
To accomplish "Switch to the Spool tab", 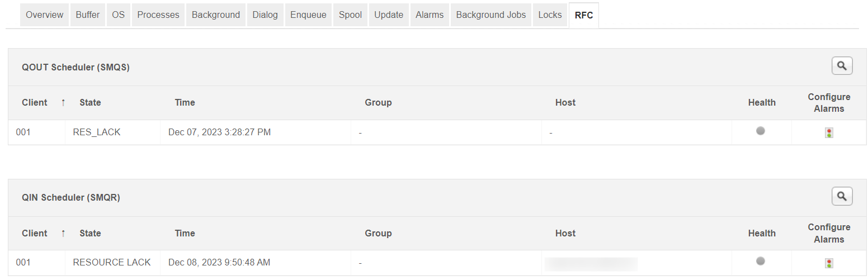I will pyautogui.click(x=350, y=15).
